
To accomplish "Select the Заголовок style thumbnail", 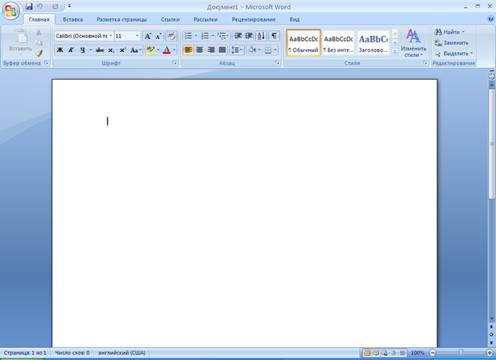I will (373, 43).
